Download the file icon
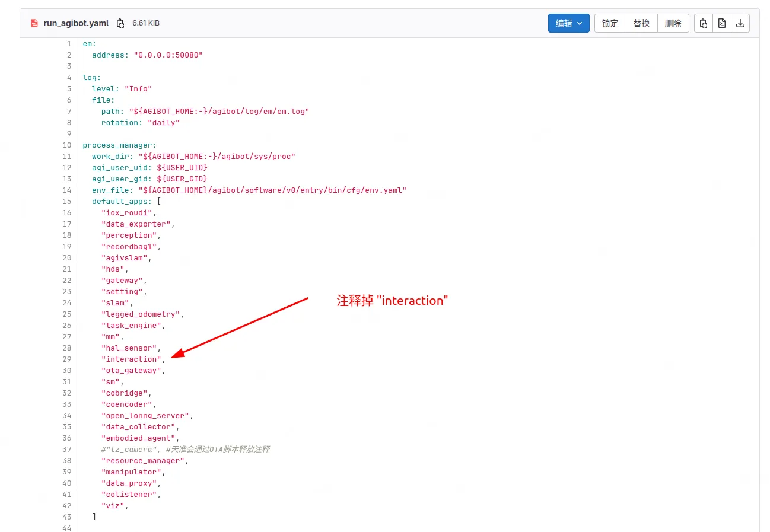The width and height of the screenshot is (770, 532). (x=740, y=23)
